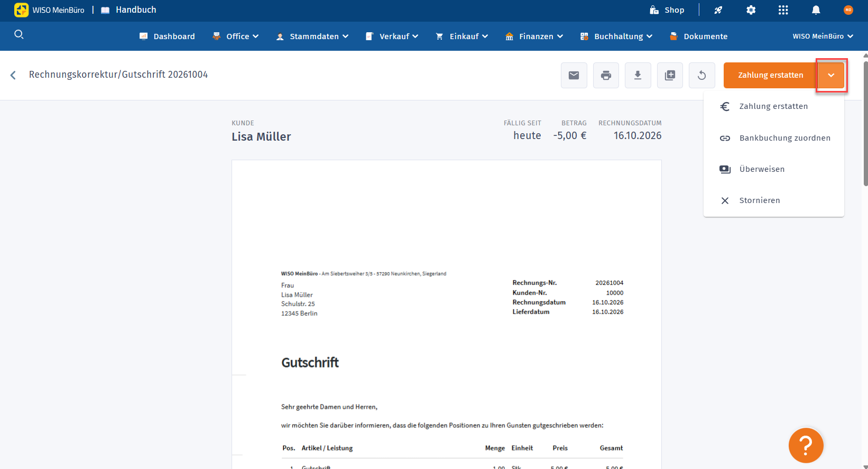
Task: Click the WISO MeinBüro logo
Action: 49,10
